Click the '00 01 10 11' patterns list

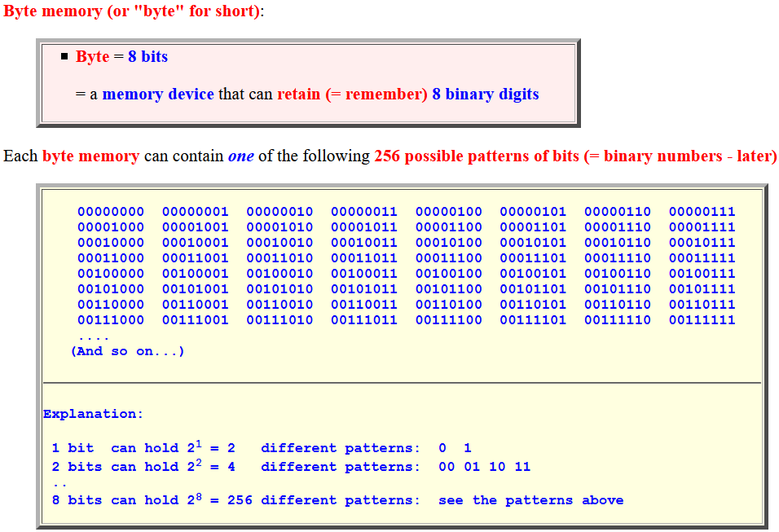tap(484, 467)
